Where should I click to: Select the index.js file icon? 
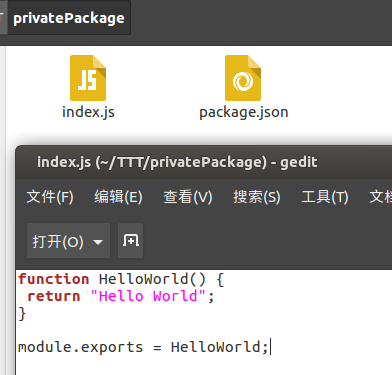(88, 78)
